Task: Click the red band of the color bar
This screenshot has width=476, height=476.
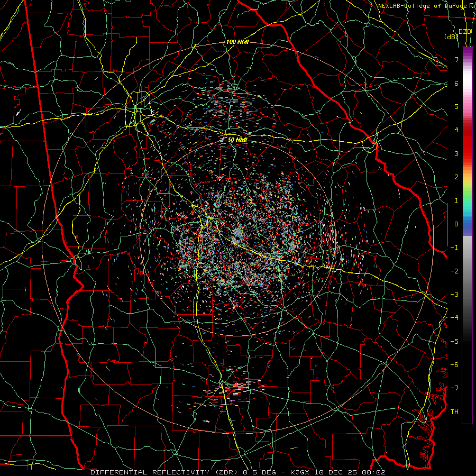Action: click(x=467, y=143)
